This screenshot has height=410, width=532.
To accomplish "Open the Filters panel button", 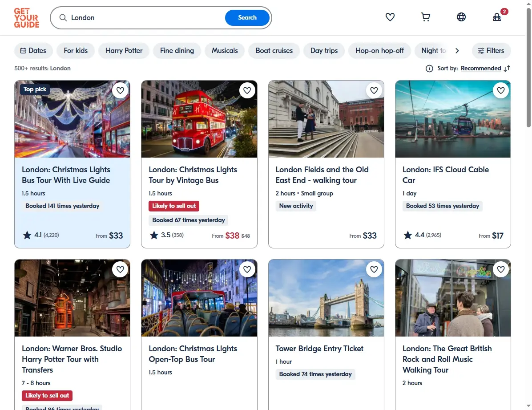I will 491,51.
